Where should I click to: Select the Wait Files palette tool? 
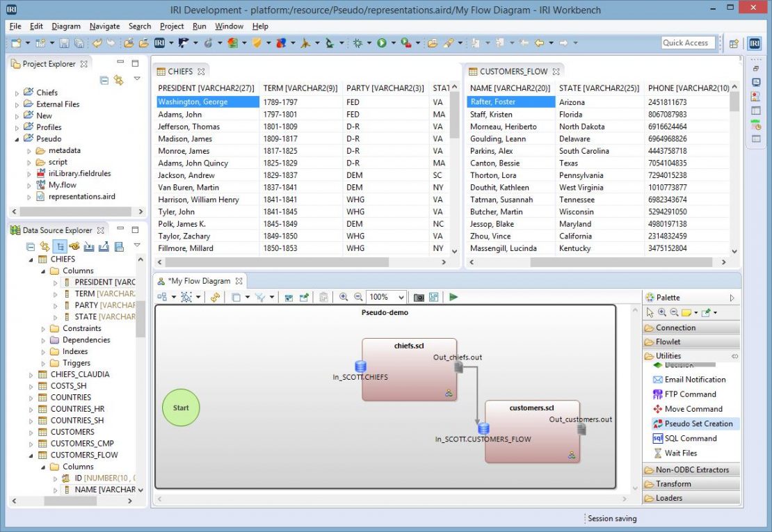[675, 453]
